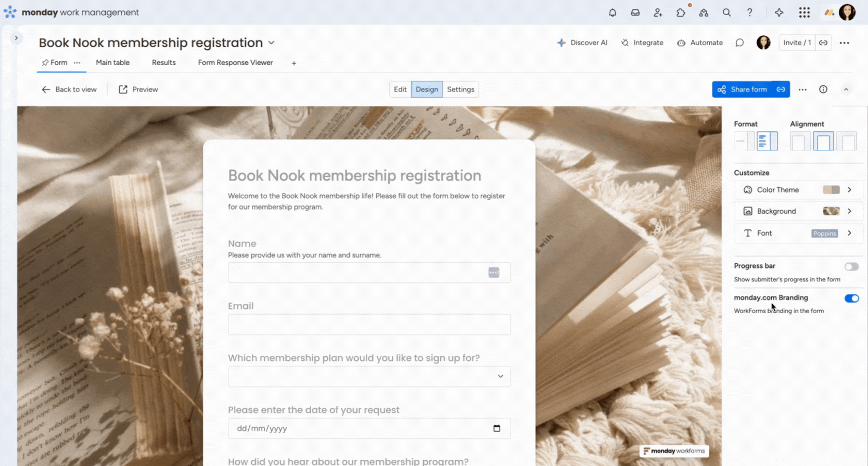This screenshot has height=466, width=868.
Task: Open the board discussion chat bubble icon
Action: (739, 43)
